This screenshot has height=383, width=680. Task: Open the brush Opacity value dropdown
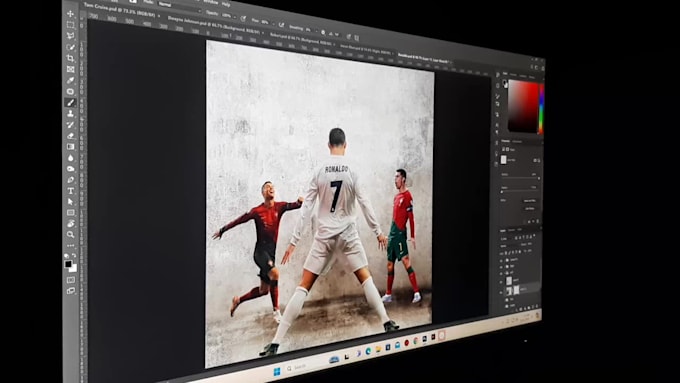[x=235, y=17]
